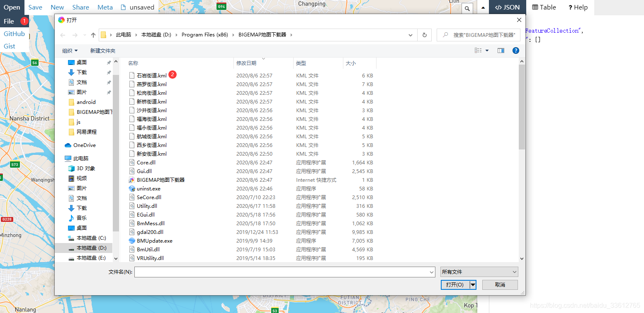
Task: Select BMUpdate.exe file icon
Action: point(132,241)
